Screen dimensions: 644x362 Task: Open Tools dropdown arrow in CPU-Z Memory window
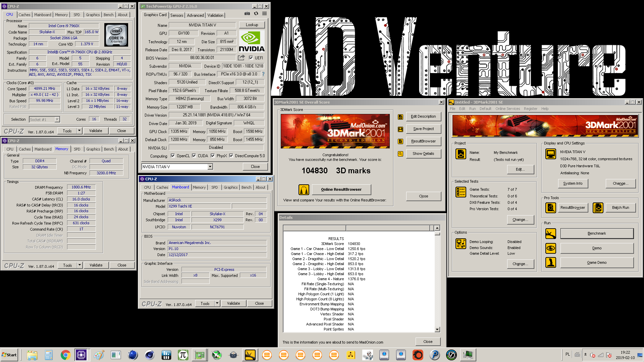(80, 265)
